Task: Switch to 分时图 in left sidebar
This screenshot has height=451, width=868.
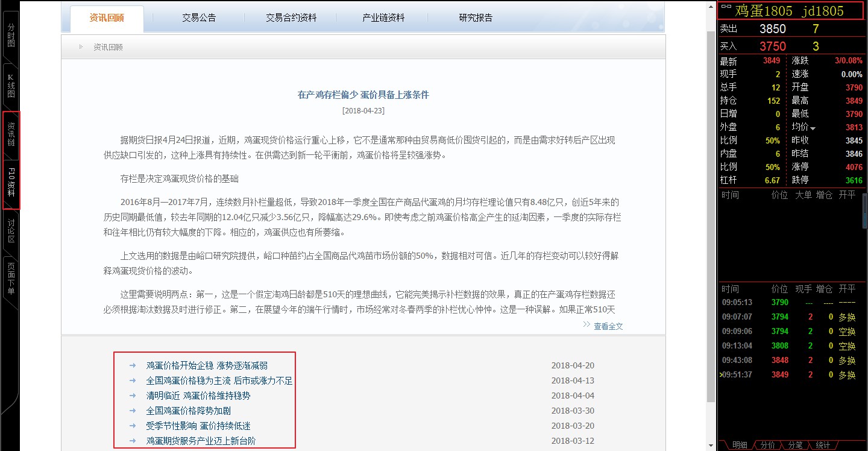Action: [11, 35]
